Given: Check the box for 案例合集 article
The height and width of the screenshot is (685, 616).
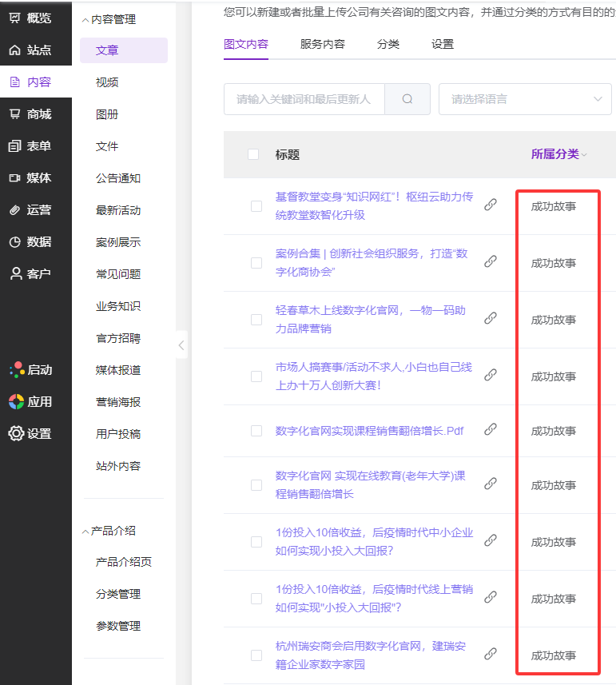Looking at the screenshot, I should (256, 263).
